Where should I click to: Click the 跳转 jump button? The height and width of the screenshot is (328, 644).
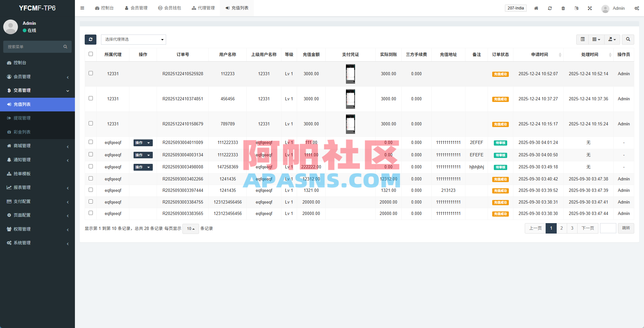[x=626, y=228]
